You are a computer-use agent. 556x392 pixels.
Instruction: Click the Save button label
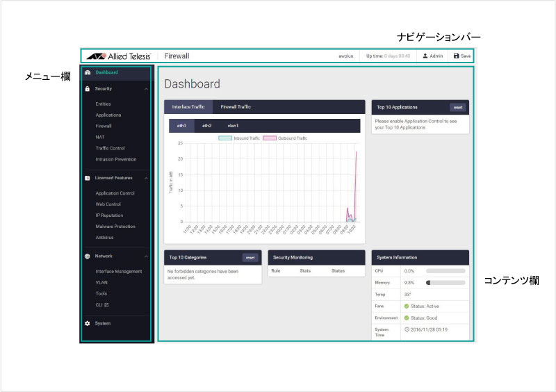(x=466, y=56)
